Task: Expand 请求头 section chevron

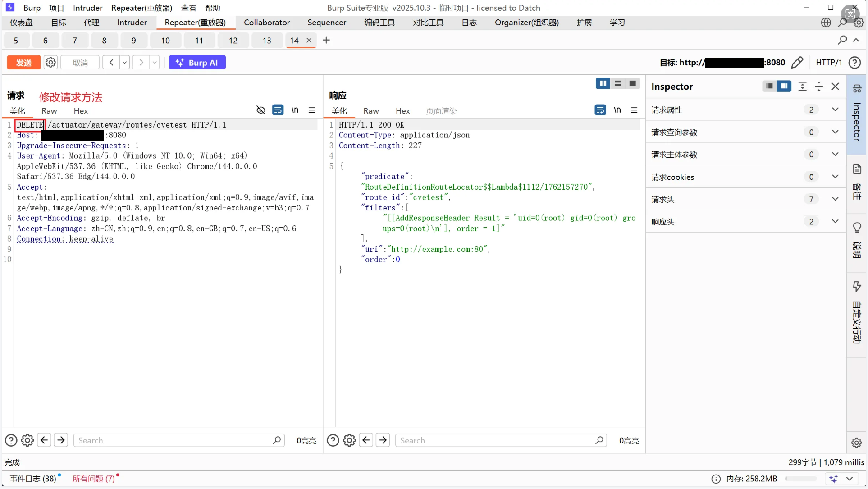Action: click(x=835, y=199)
